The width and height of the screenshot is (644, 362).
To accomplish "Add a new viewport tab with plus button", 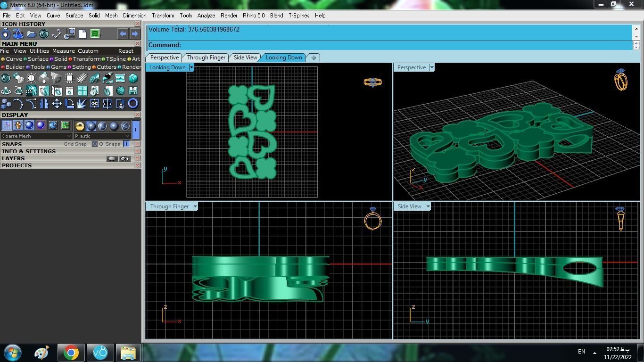I will 314,58.
